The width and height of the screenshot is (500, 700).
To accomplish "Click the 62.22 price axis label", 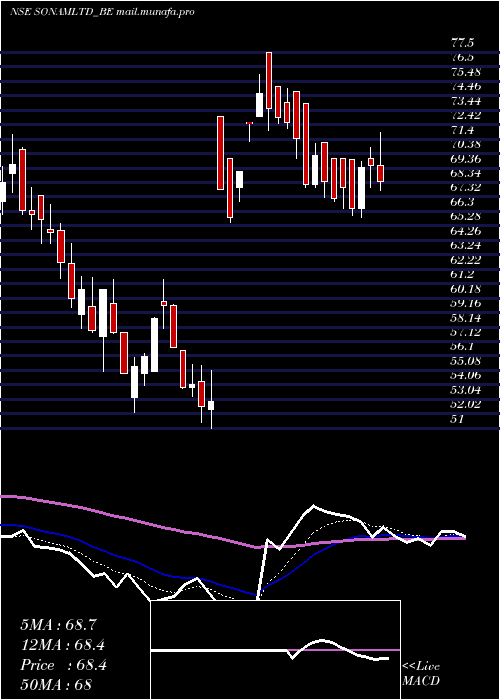I will [x=466, y=260].
